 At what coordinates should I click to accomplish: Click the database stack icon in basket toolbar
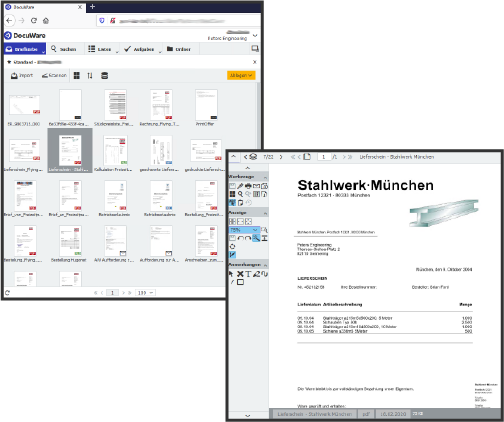pos(104,76)
